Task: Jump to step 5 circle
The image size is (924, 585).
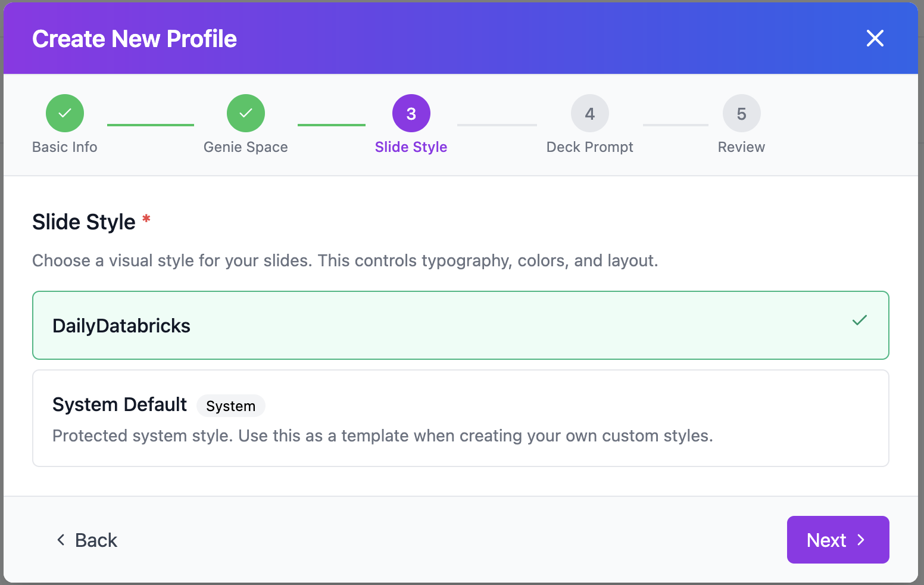Action: click(x=741, y=113)
